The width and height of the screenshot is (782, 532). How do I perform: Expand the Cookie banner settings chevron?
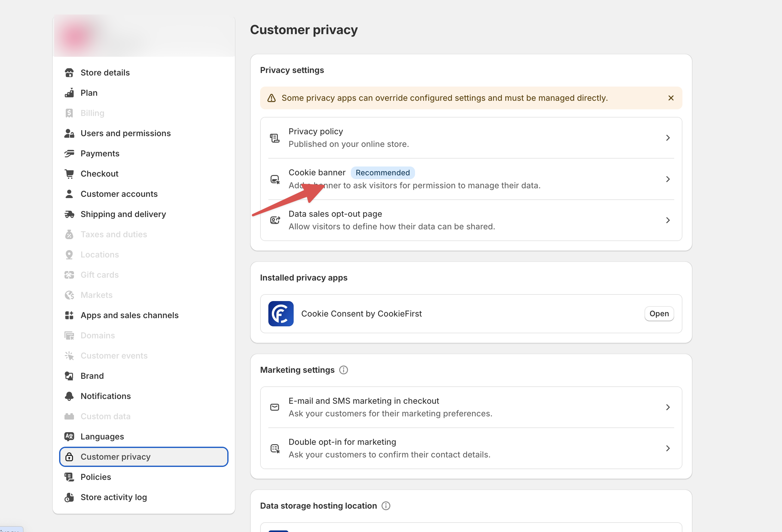(668, 179)
